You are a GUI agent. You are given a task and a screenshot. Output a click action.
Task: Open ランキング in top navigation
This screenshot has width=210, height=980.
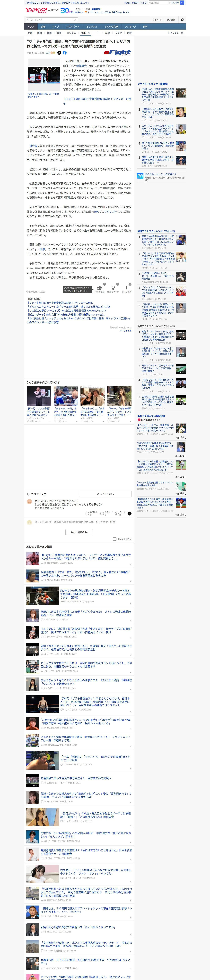click(130, 27)
